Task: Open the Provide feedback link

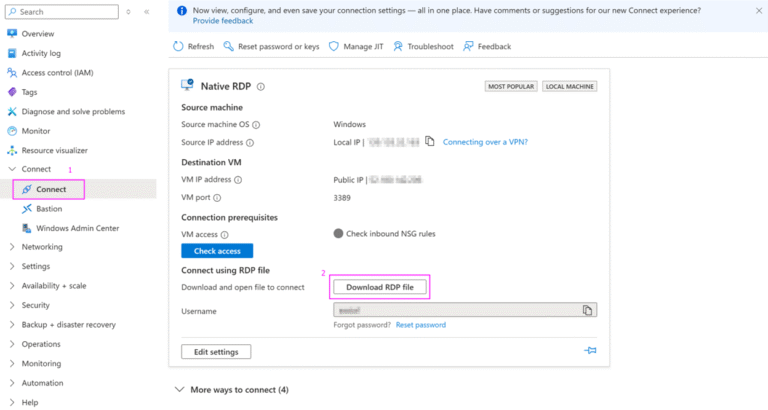Action: point(223,21)
